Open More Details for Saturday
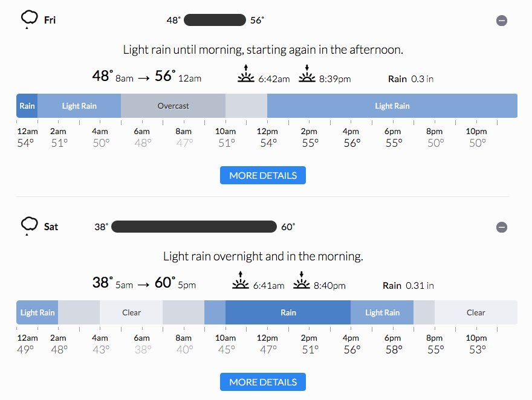This screenshot has width=532, height=400. [263, 382]
